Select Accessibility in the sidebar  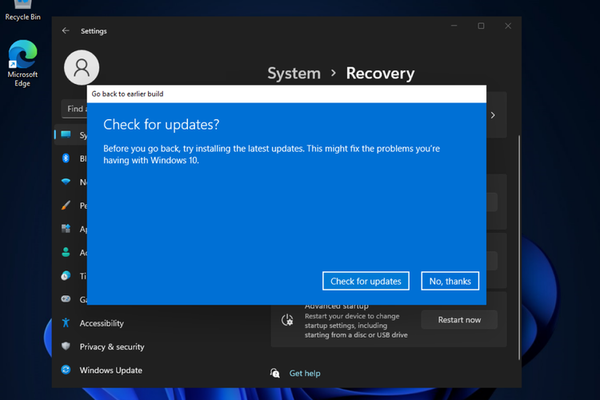(x=101, y=323)
